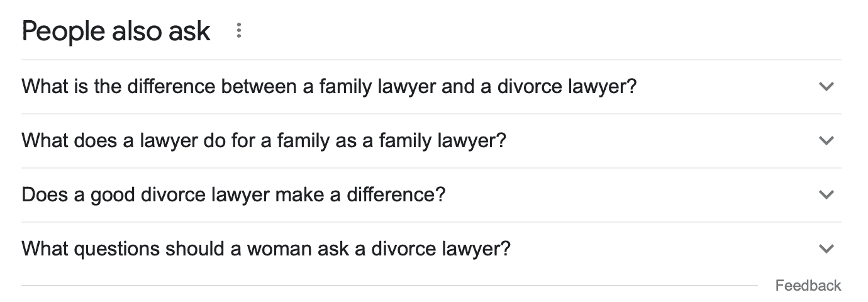Show more options via the vertical dots icon

tap(238, 31)
